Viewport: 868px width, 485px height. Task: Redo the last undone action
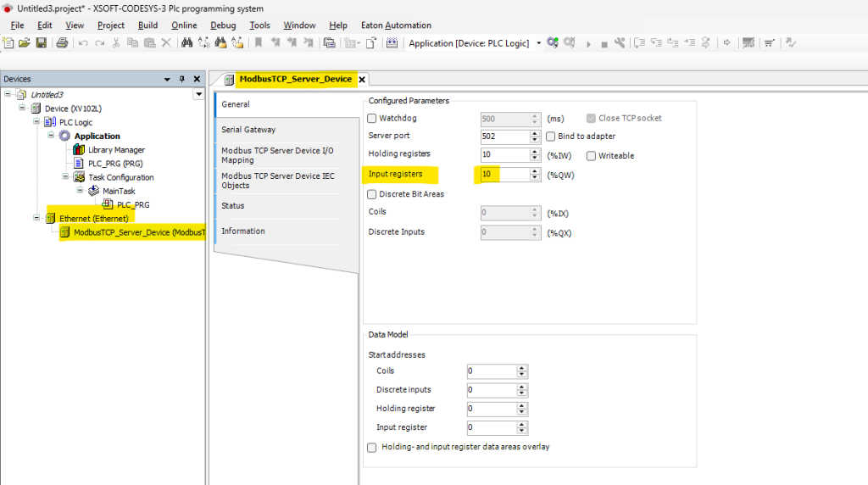[x=100, y=43]
